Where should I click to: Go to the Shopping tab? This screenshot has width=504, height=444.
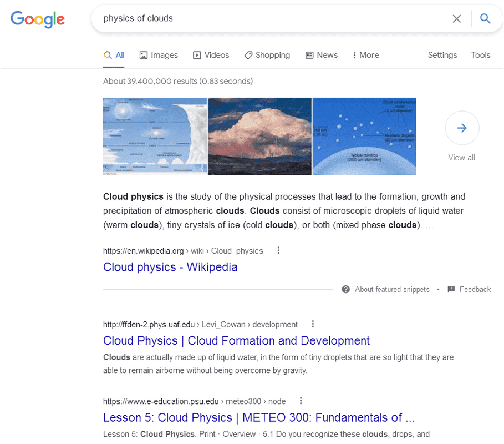click(x=267, y=55)
